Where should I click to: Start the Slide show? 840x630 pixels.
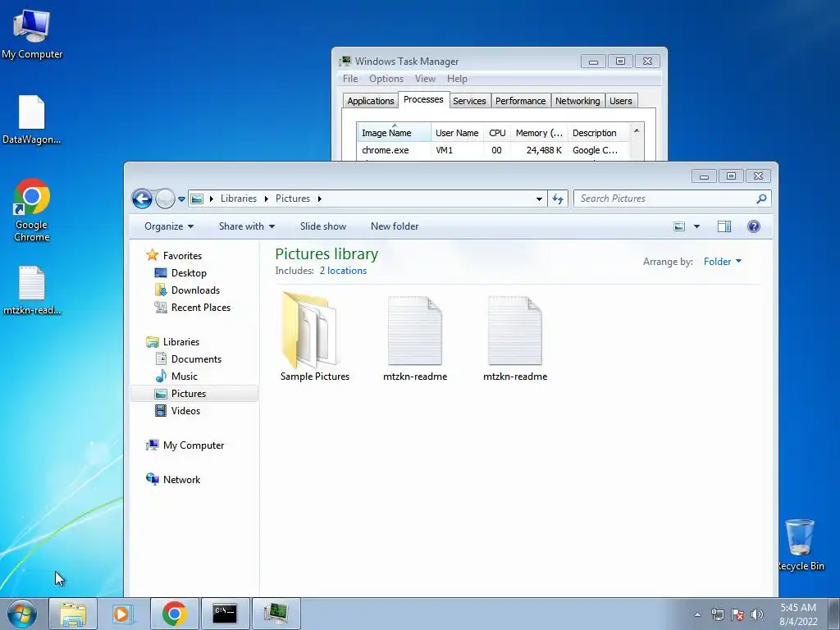[323, 226]
